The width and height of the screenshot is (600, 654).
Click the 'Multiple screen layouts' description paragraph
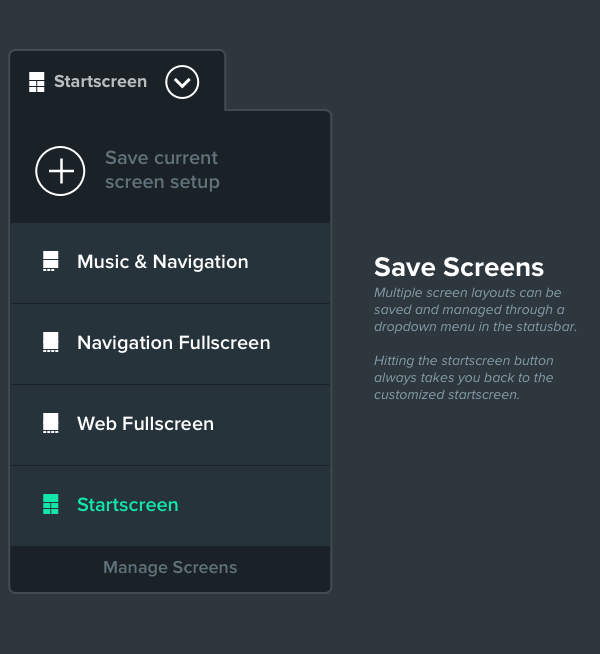[475, 309]
